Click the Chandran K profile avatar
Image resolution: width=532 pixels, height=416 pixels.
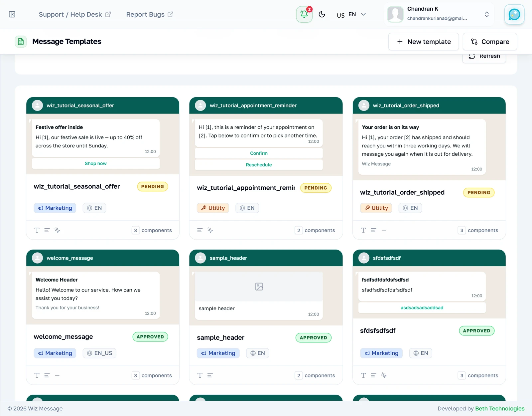[395, 14]
